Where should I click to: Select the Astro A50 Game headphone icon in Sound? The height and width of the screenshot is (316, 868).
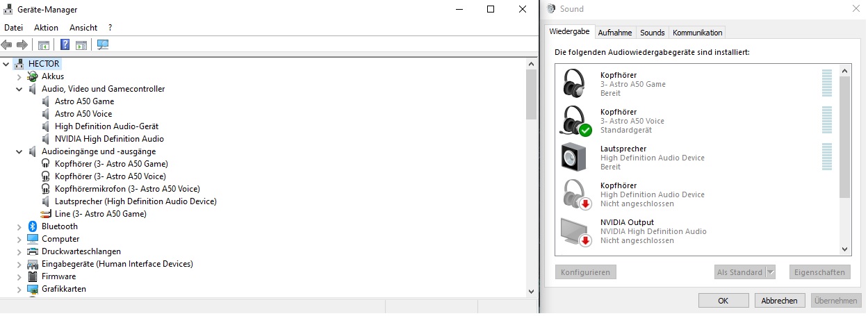coord(574,83)
